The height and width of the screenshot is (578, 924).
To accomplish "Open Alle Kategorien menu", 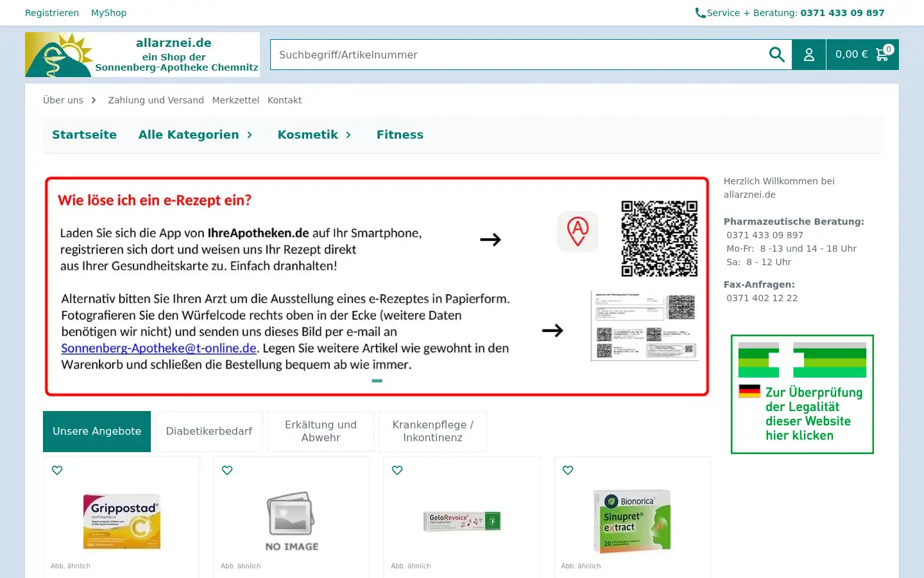I will pos(189,135).
